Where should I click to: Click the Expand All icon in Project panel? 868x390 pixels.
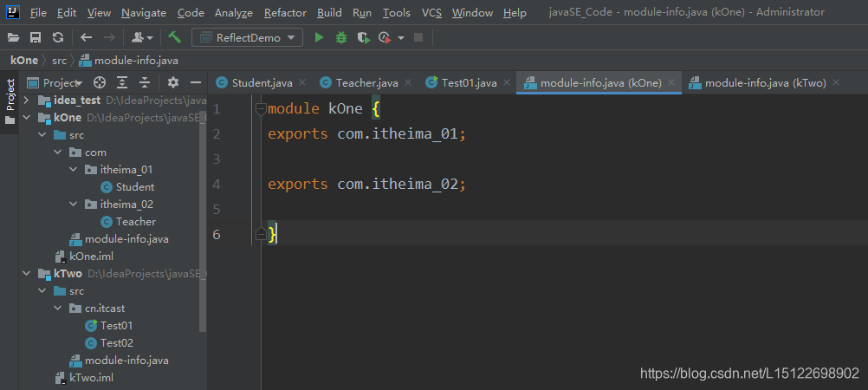(122, 82)
